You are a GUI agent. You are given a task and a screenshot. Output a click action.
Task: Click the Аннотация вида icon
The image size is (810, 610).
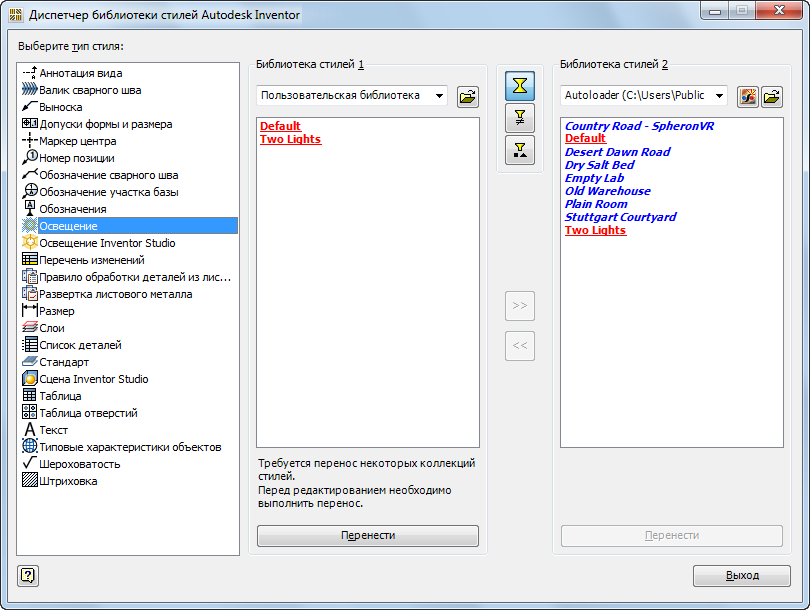pyautogui.click(x=30, y=73)
